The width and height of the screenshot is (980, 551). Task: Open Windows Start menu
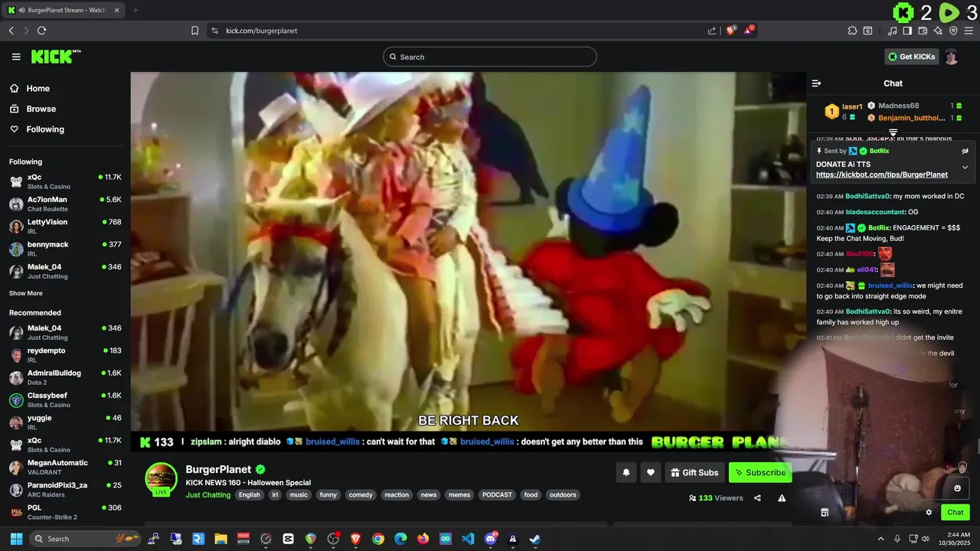15,539
